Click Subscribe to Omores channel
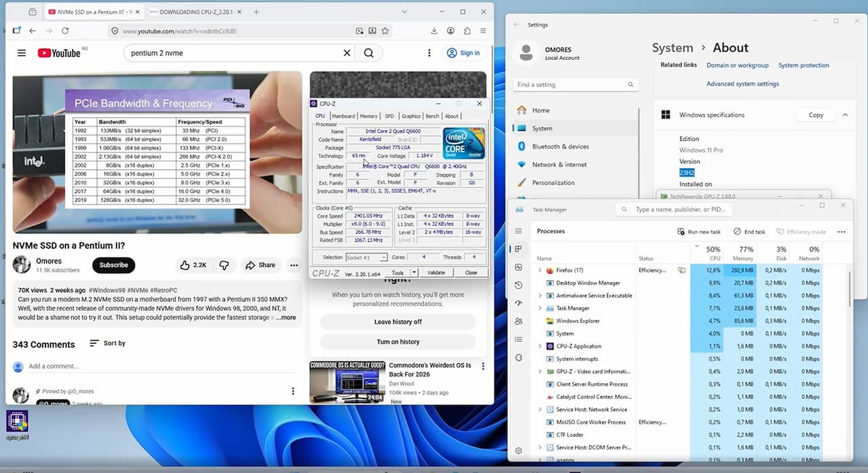This screenshot has height=473, width=868. pos(113,265)
